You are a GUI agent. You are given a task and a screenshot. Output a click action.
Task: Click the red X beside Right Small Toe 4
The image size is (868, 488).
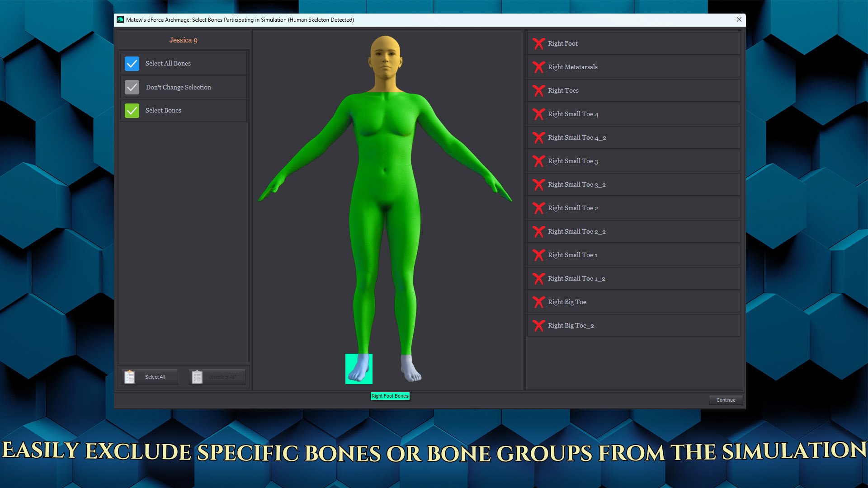[x=538, y=114]
